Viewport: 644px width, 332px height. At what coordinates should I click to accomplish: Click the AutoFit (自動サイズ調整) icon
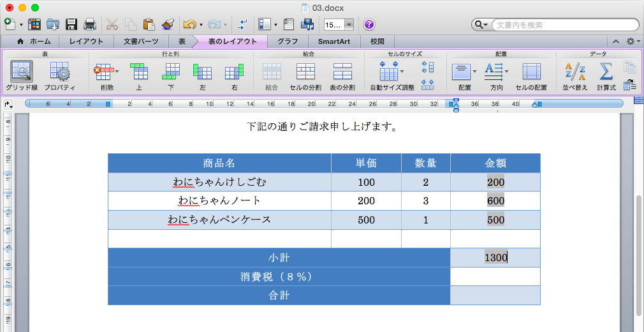pos(388,71)
